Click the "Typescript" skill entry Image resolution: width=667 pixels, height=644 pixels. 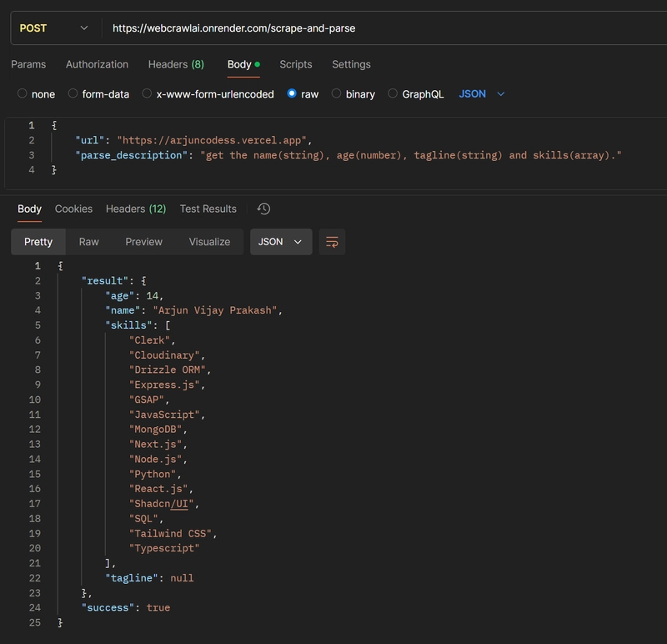164,548
